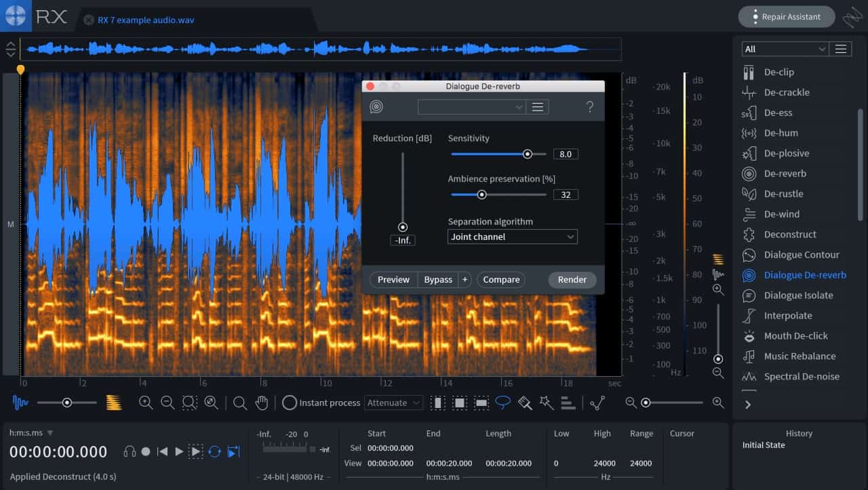Open the All module filter dropdown
The width and height of the screenshot is (868, 490).
785,49
